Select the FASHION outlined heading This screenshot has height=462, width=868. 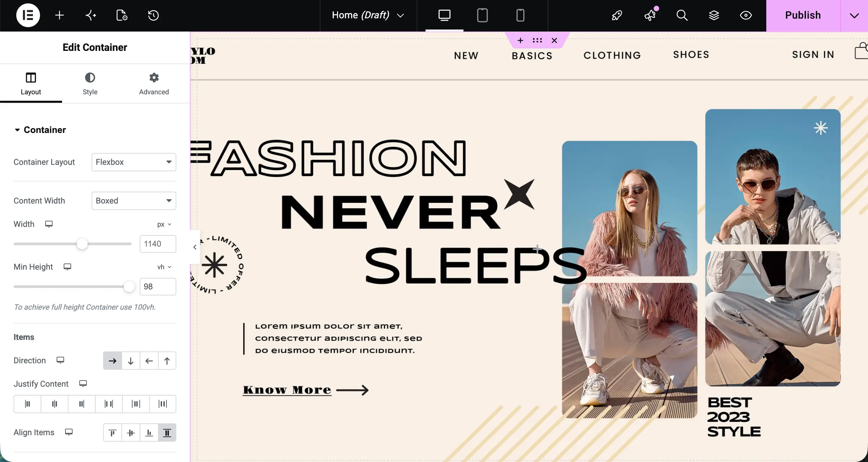click(x=329, y=158)
